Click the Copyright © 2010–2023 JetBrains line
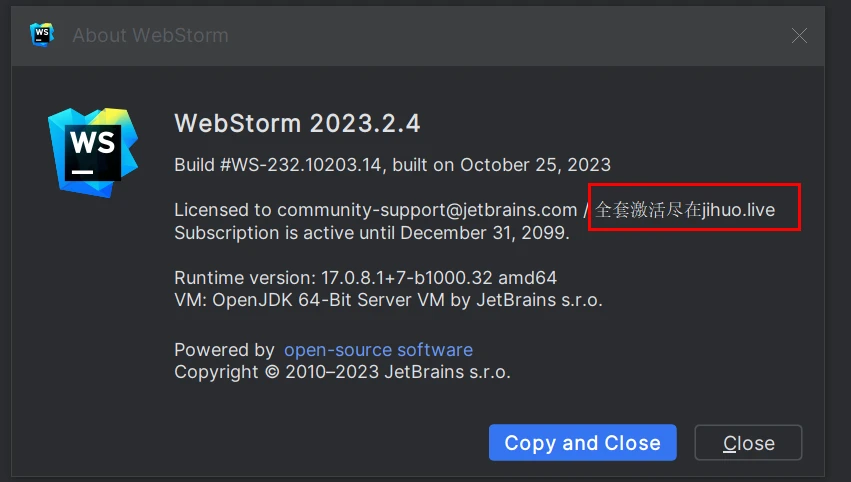Viewport: 851px width, 482px height. 342,372
